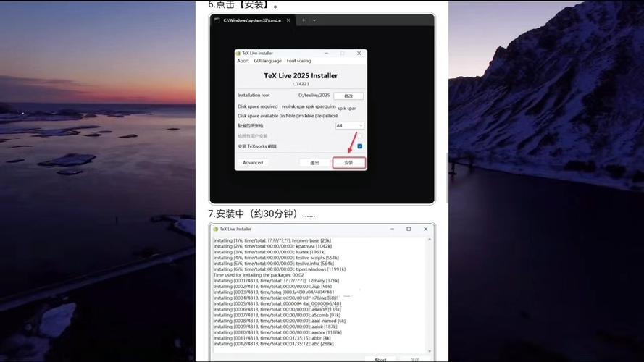
Task: Close the install log window
Action: pos(425,229)
